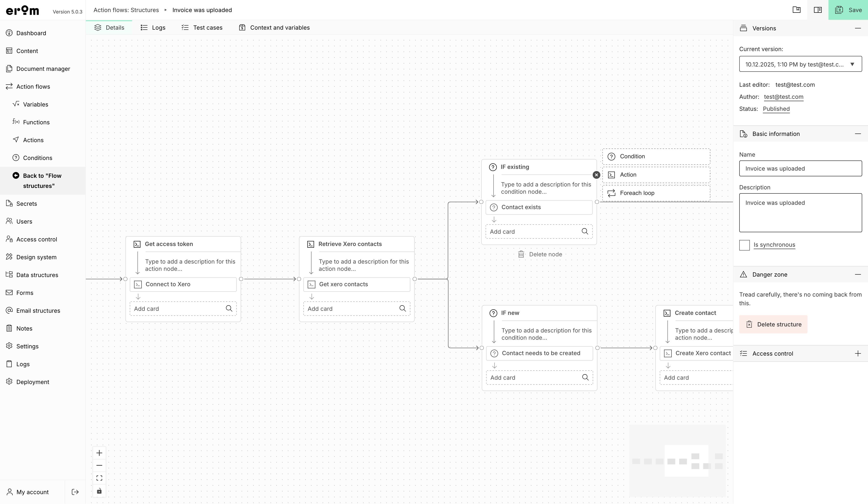Collapse the Versions panel
This screenshot has height=504, width=868.
(858, 28)
